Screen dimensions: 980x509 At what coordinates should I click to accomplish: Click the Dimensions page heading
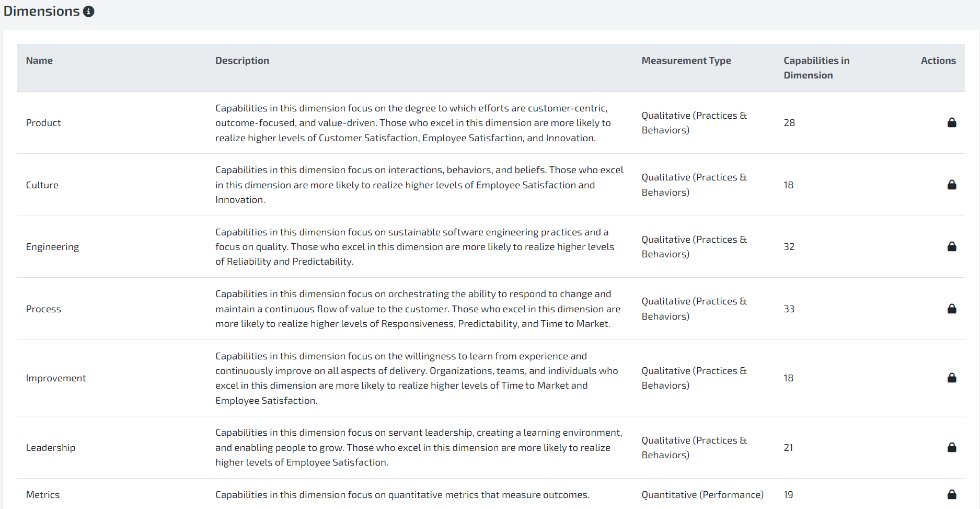pyautogui.click(x=42, y=11)
